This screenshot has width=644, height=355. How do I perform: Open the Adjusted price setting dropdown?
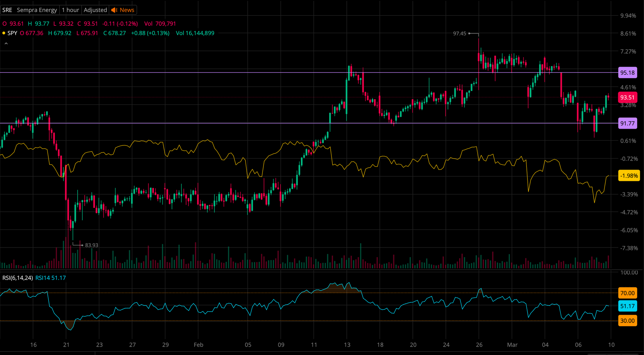point(95,10)
